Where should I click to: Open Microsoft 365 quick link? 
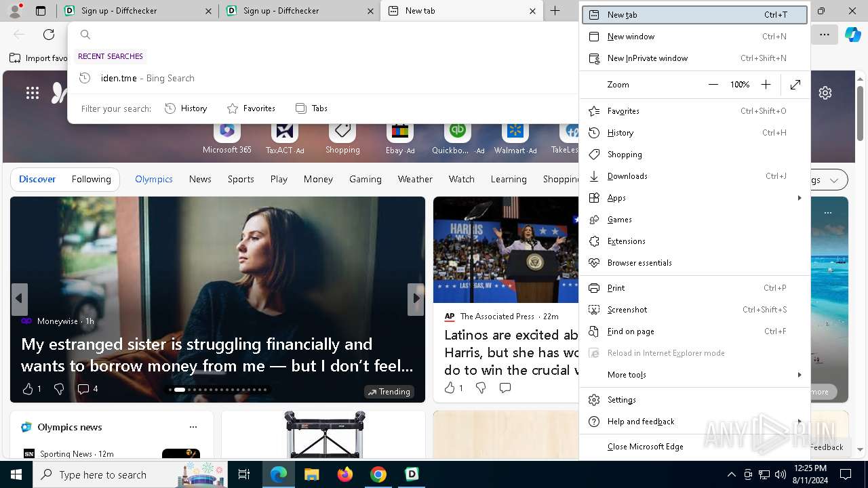tap(227, 138)
